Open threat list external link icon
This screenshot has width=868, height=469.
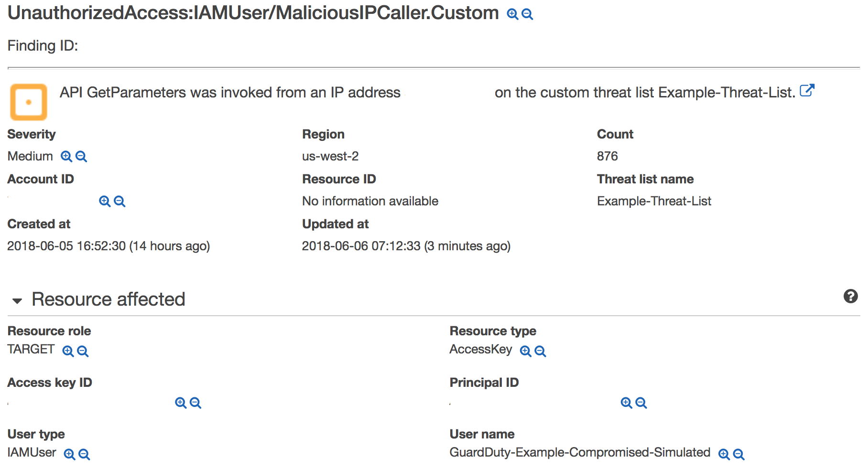[x=807, y=91]
